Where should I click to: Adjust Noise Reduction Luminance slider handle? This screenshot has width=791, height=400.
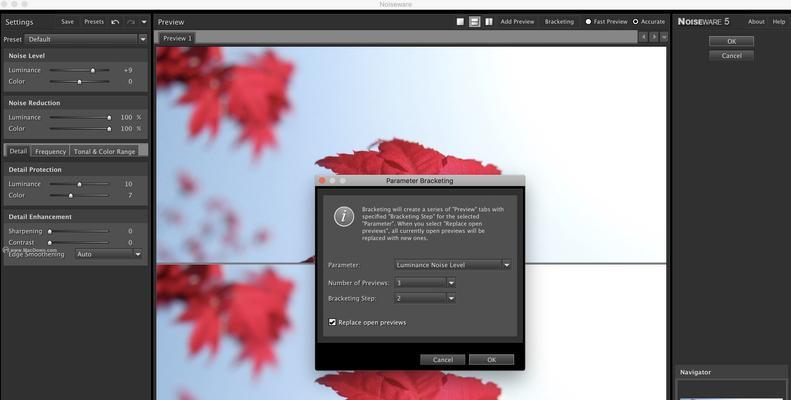[x=109, y=117]
